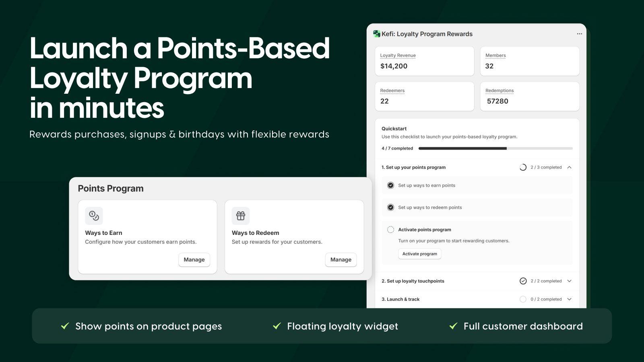This screenshot has width=644, height=362.
Task: Click the gift icon for Ways to Redeem
Action: [x=240, y=216]
